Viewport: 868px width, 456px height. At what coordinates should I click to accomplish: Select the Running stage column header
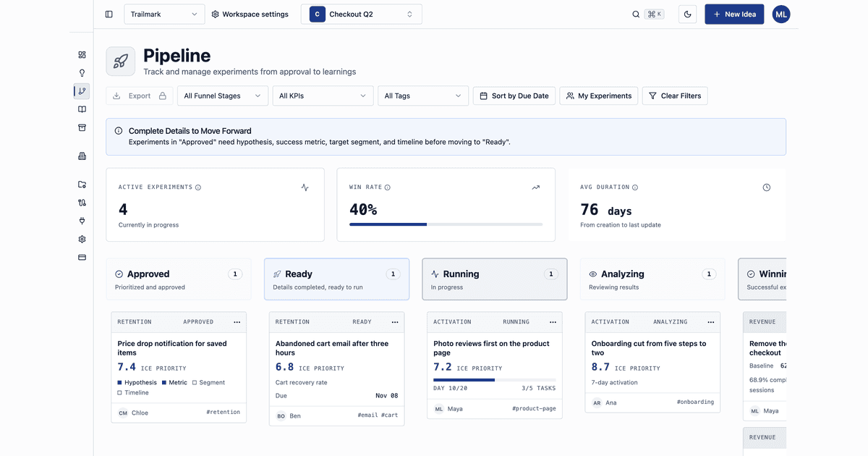pyautogui.click(x=495, y=279)
